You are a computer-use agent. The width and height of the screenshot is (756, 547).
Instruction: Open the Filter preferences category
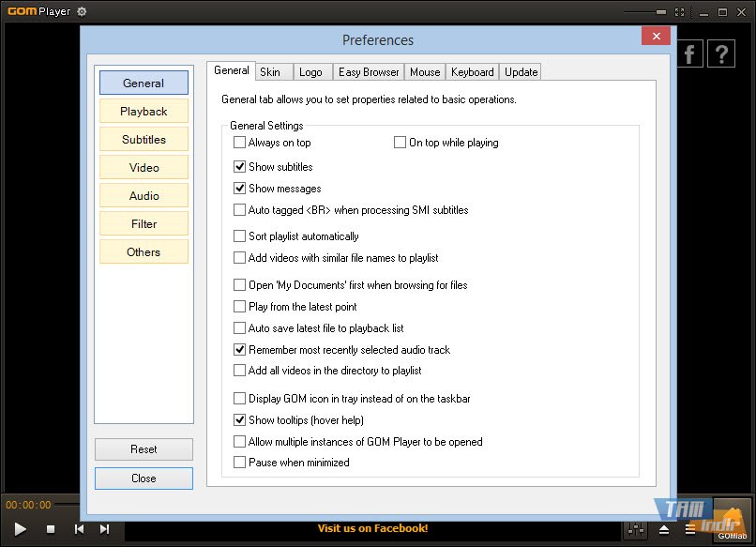[x=144, y=224]
